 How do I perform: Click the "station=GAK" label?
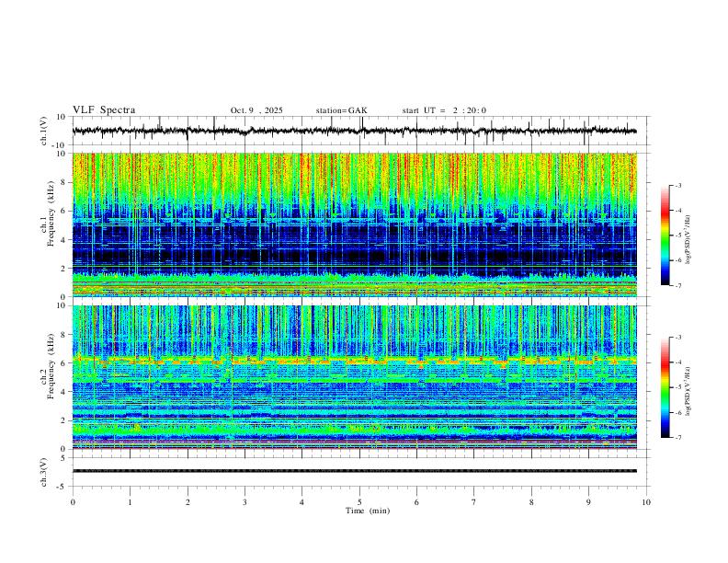pyautogui.click(x=341, y=110)
